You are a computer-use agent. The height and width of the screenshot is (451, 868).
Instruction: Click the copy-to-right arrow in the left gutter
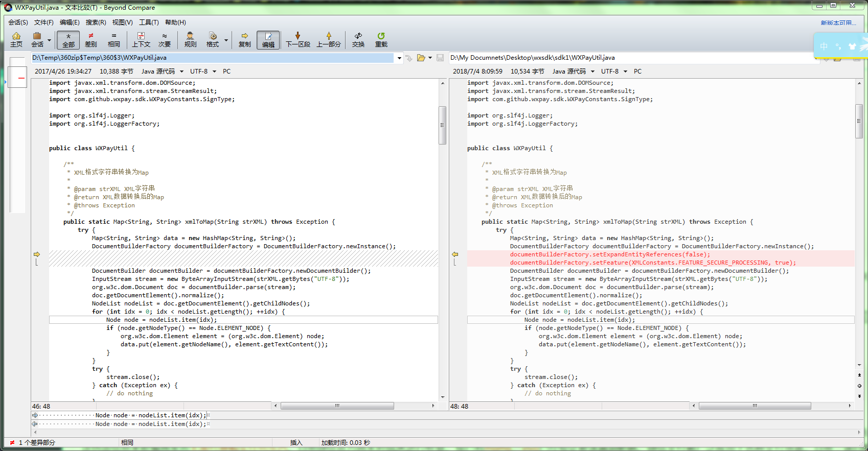[x=37, y=254]
